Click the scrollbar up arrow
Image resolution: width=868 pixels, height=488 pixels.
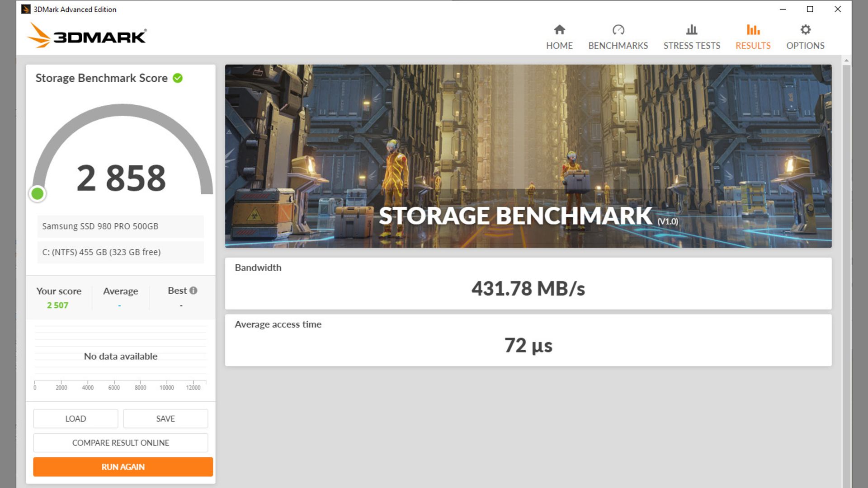click(x=846, y=60)
